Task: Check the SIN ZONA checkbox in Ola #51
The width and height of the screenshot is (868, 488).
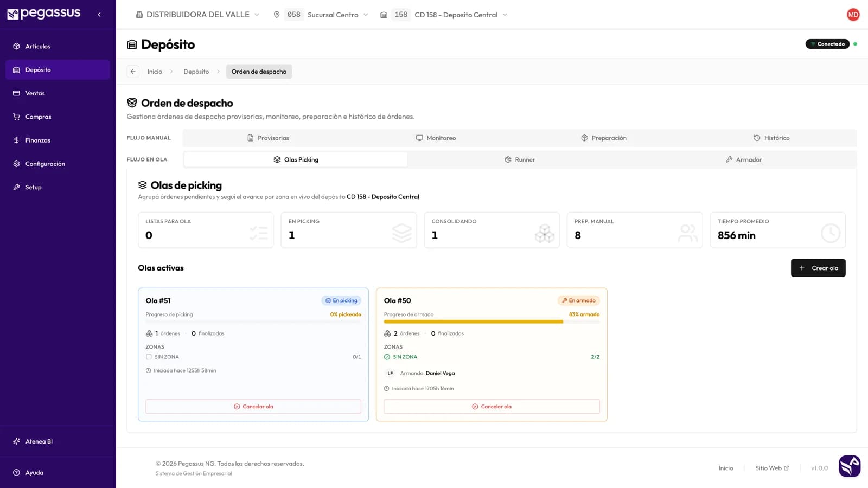Action: coord(149,357)
